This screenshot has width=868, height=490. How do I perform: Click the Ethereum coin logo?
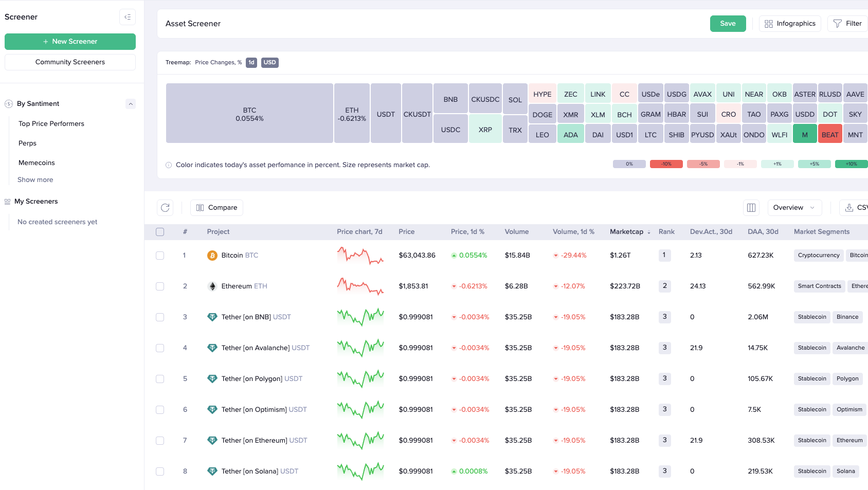coord(212,286)
